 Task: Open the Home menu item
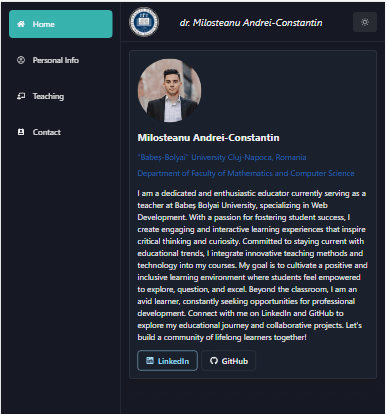(x=61, y=24)
